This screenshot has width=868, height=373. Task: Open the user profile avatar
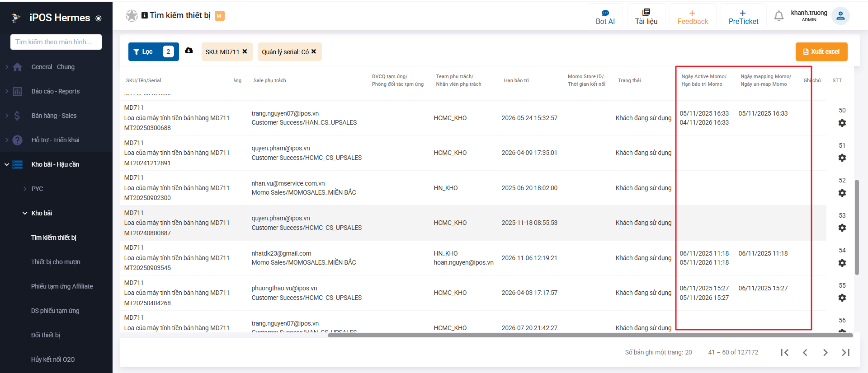click(840, 16)
